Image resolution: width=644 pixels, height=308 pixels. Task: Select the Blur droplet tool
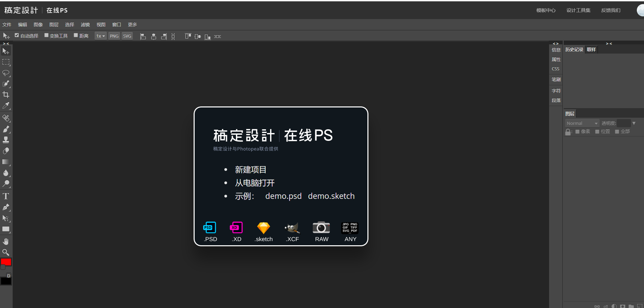pos(6,173)
